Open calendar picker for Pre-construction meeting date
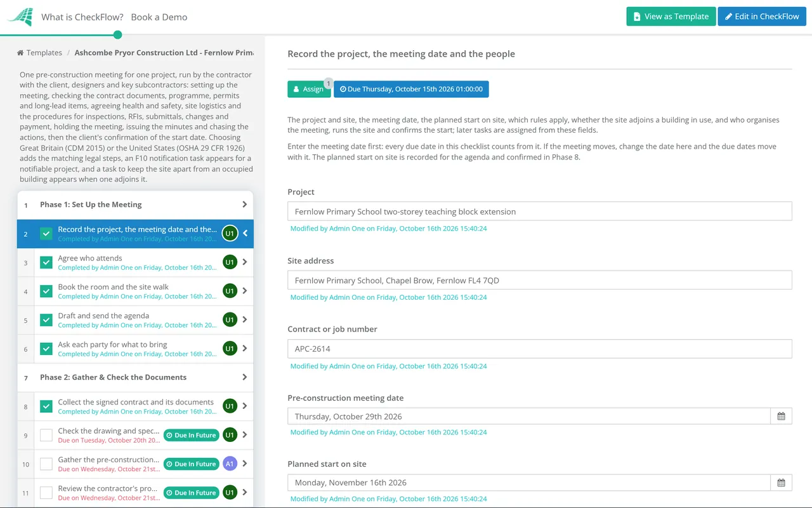Screen dimensions: 812x508 (x=781, y=416)
